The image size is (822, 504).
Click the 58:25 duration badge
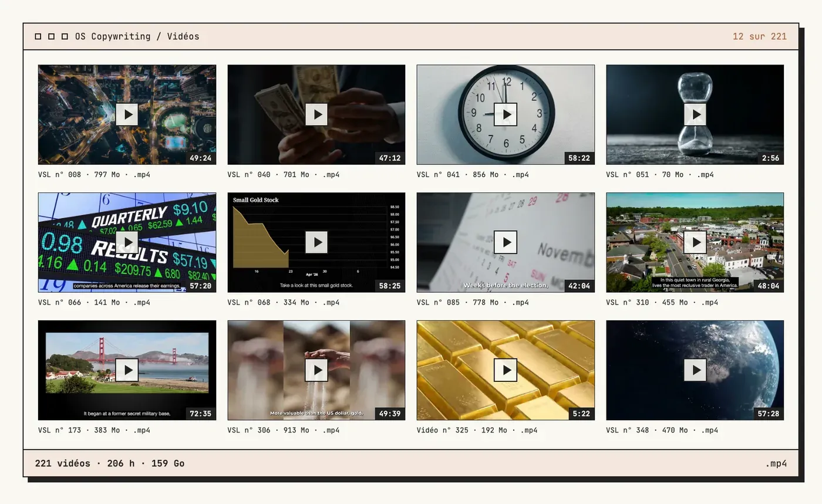pyautogui.click(x=390, y=286)
